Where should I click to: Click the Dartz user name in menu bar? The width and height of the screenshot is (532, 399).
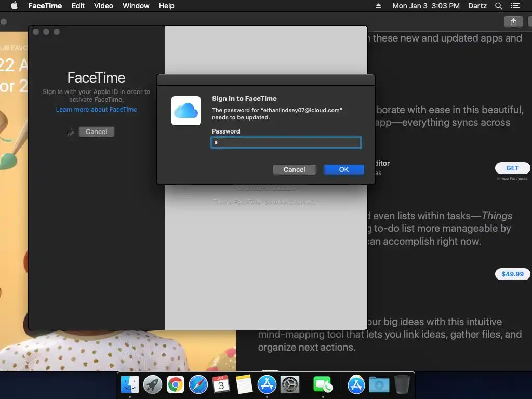pyautogui.click(x=477, y=6)
